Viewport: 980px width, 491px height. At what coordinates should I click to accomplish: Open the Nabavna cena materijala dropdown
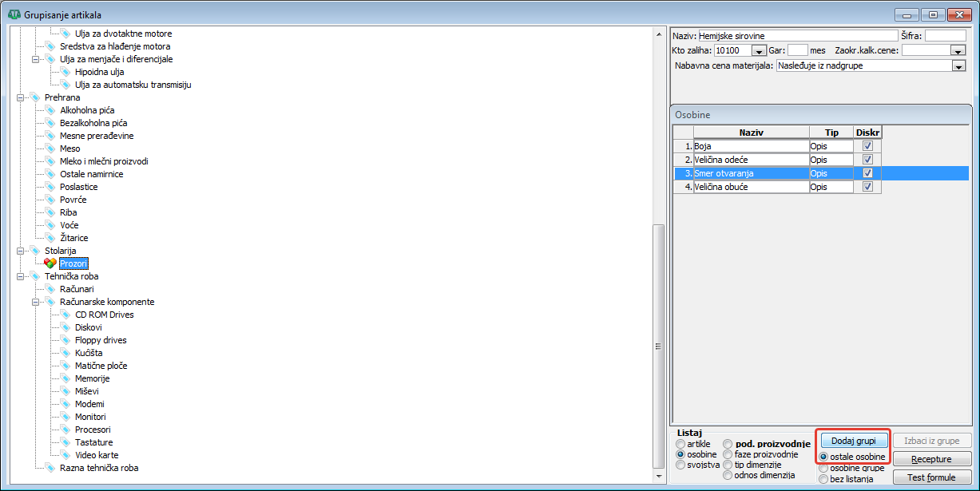click(959, 66)
